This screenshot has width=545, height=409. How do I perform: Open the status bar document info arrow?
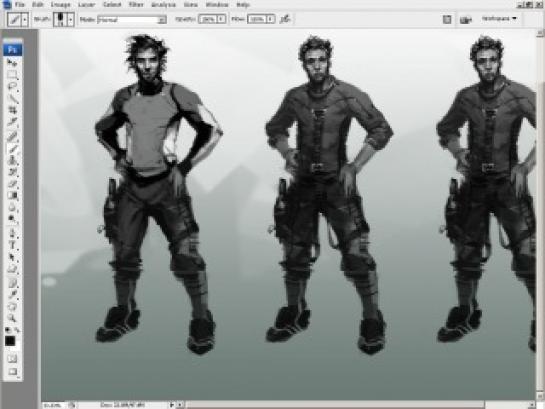(172, 405)
